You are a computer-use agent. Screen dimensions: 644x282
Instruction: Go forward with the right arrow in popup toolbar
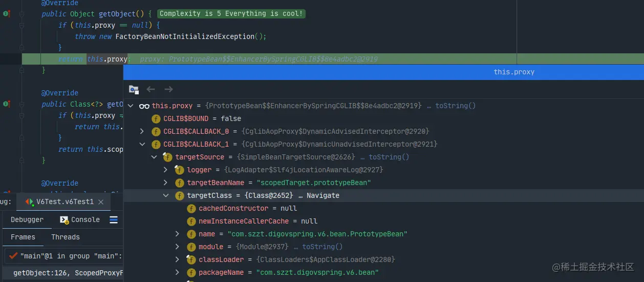click(168, 89)
